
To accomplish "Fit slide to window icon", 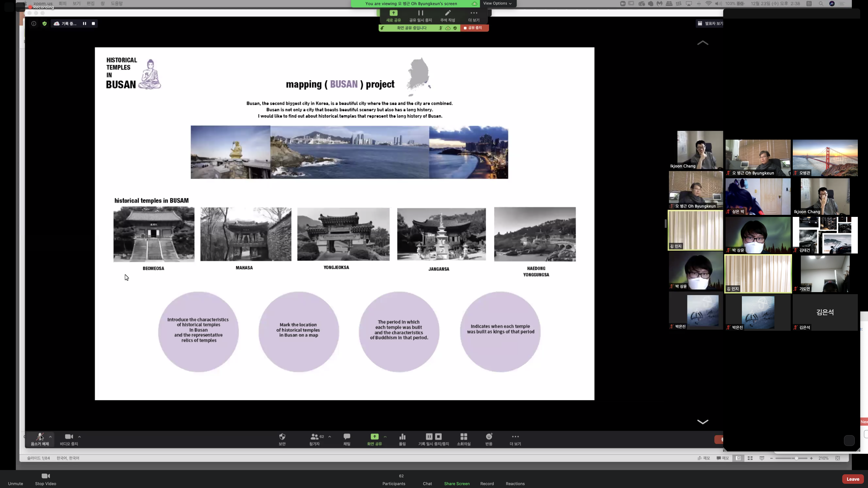I will (x=838, y=458).
